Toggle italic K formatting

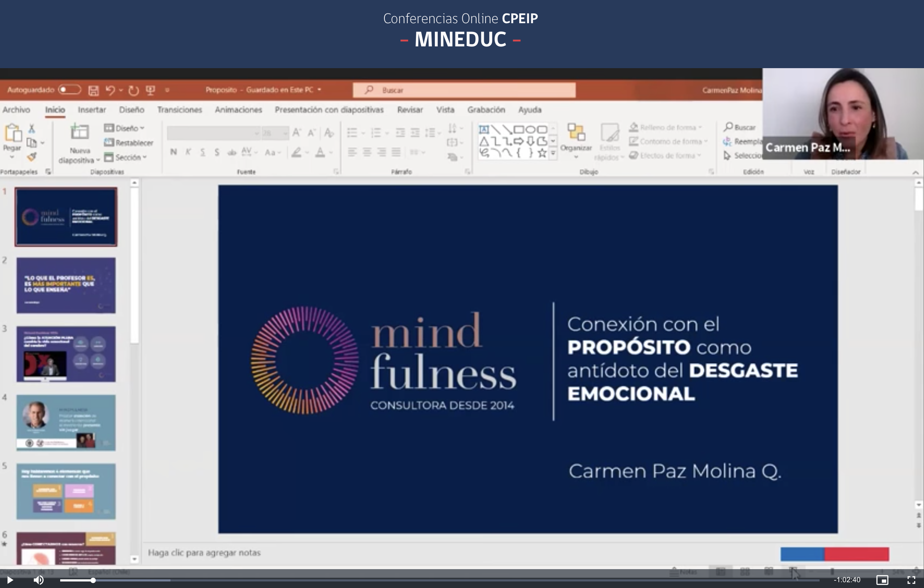(x=188, y=152)
